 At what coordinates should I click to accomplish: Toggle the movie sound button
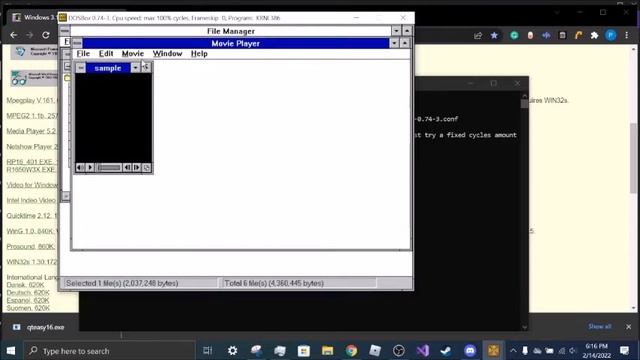pos(80,167)
